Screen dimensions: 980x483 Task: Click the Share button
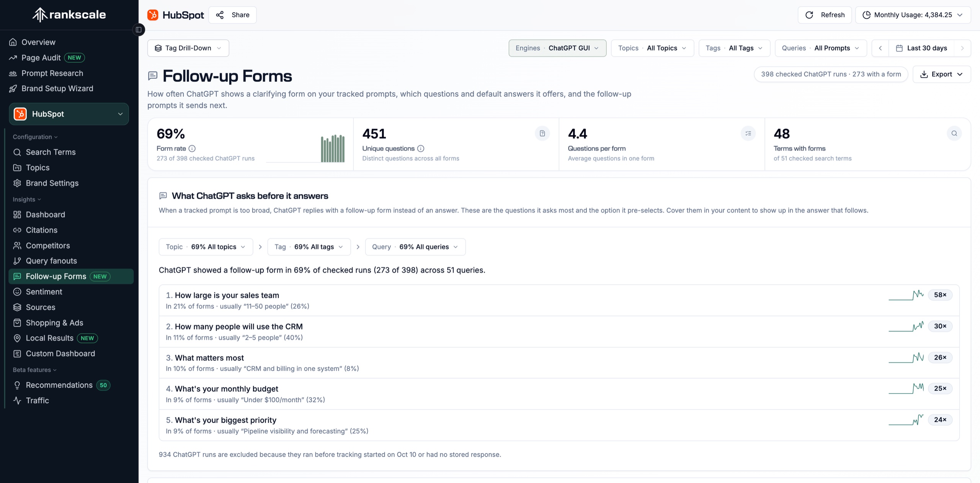(232, 15)
